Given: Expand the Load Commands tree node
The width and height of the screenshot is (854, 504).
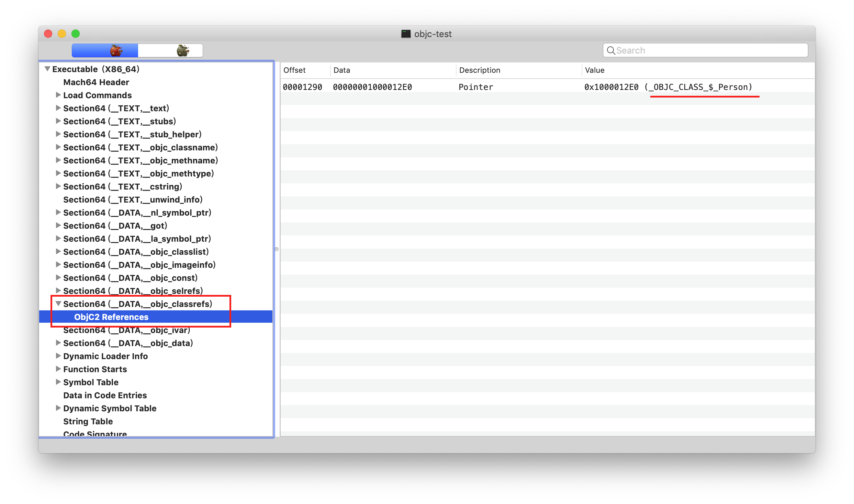Looking at the screenshot, I should click(58, 95).
